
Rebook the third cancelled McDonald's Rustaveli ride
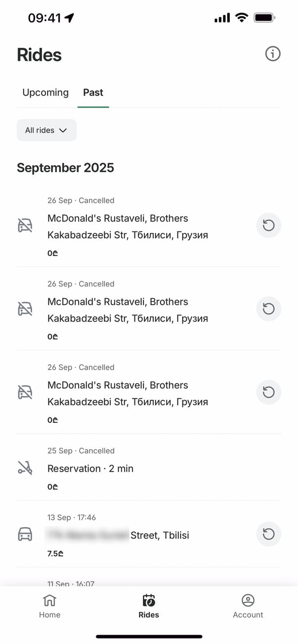[x=268, y=392]
